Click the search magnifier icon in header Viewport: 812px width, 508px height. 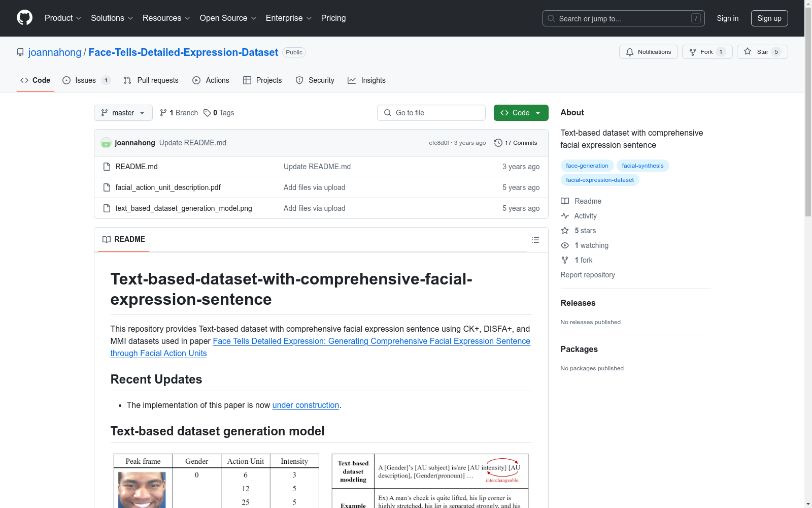click(x=551, y=18)
